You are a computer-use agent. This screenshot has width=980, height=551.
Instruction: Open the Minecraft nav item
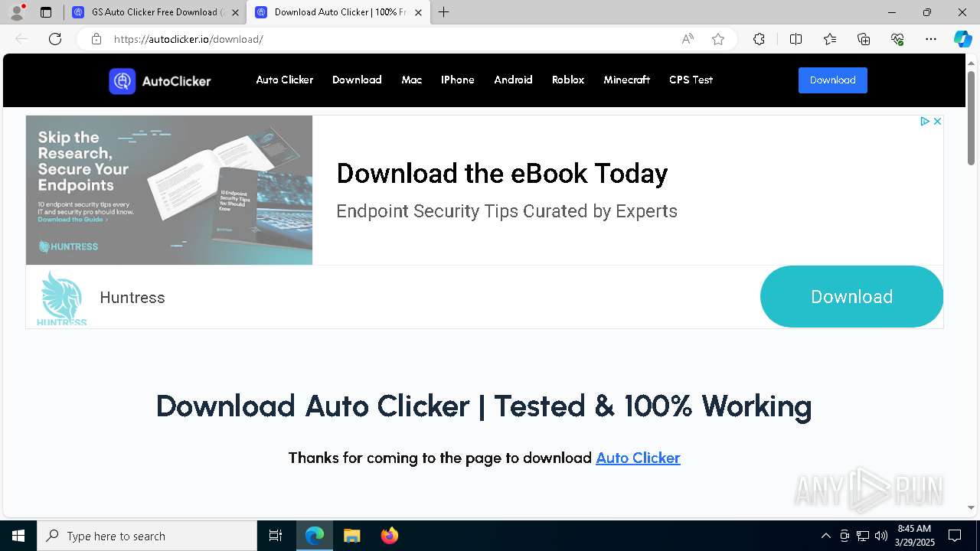(626, 80)
